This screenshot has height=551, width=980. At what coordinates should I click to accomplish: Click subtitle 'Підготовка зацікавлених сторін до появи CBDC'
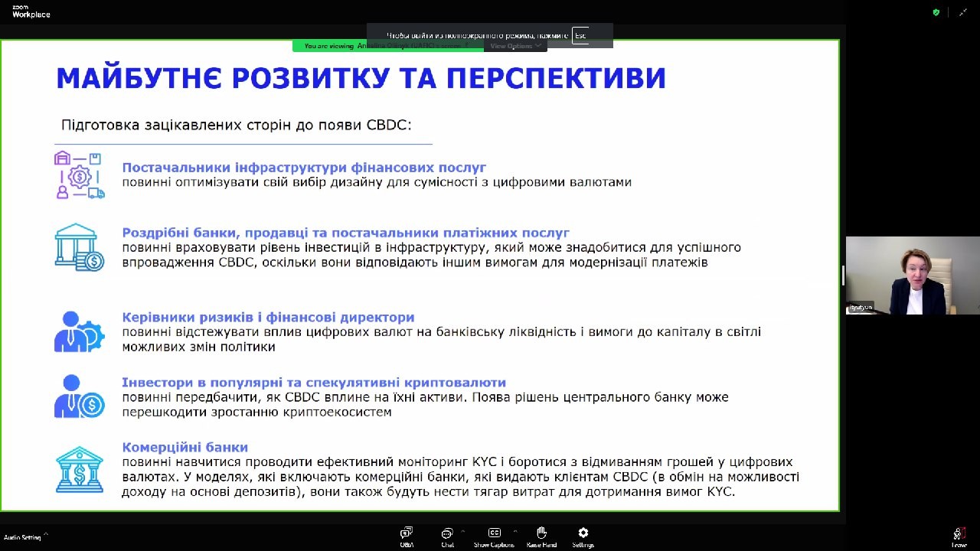click(x=236, y=125)
